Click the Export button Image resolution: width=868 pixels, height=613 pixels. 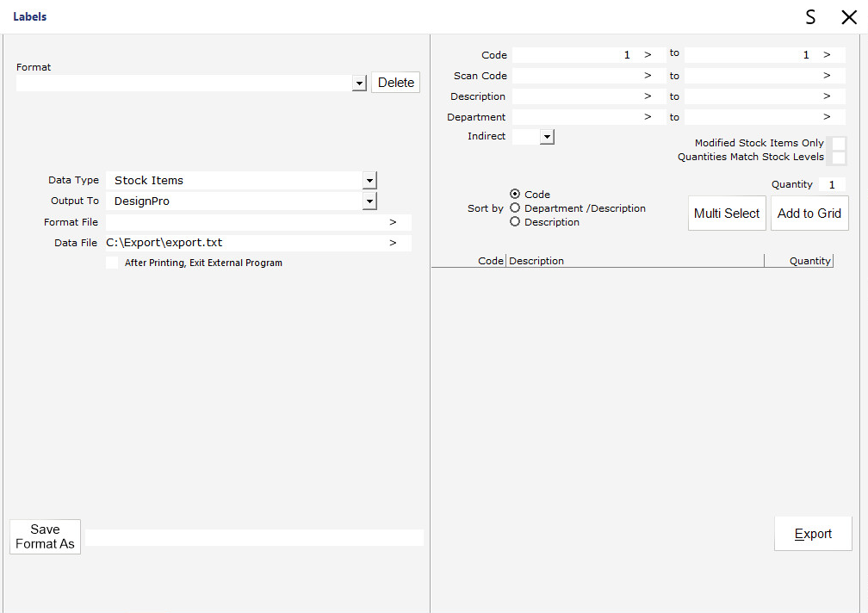[813, 534]
